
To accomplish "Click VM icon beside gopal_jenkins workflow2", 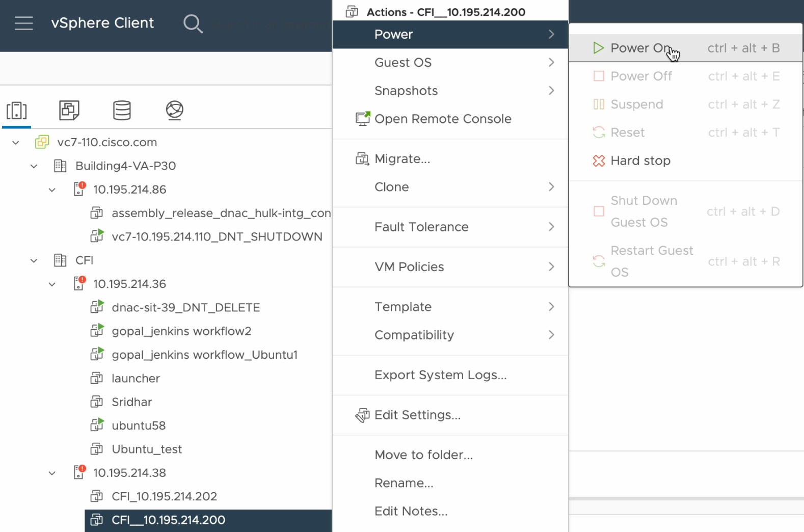I will (x=97, y=330).
